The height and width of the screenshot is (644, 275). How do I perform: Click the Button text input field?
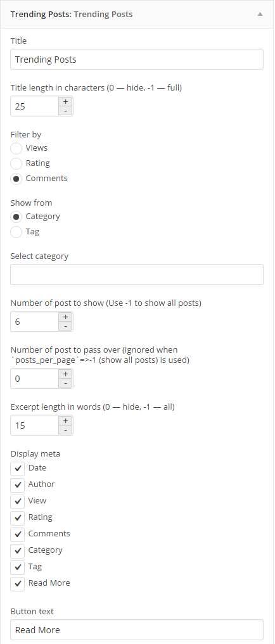137,629
